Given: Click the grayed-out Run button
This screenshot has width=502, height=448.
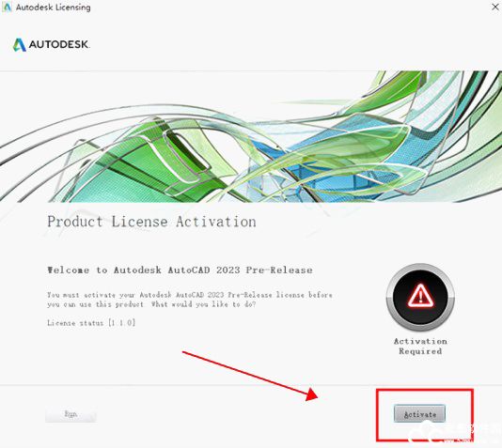Looking at the screenshot, I should pos(71,414).
